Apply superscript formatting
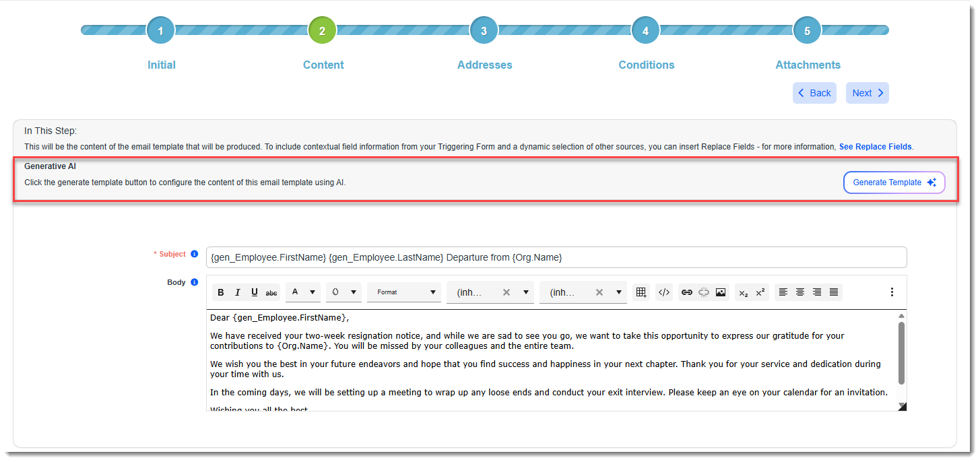Image resolution: width=980 pixels, height=462 pixels. click(760, 292)
